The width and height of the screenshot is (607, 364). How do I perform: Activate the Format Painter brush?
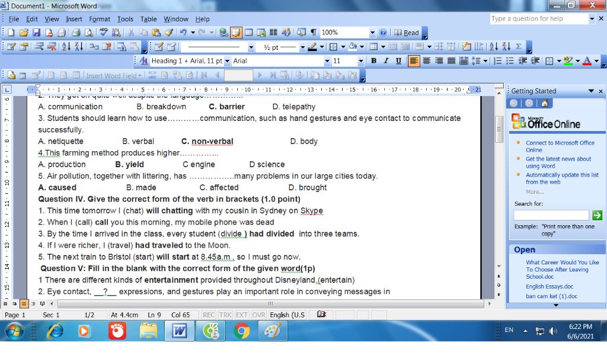click(169, 33)
